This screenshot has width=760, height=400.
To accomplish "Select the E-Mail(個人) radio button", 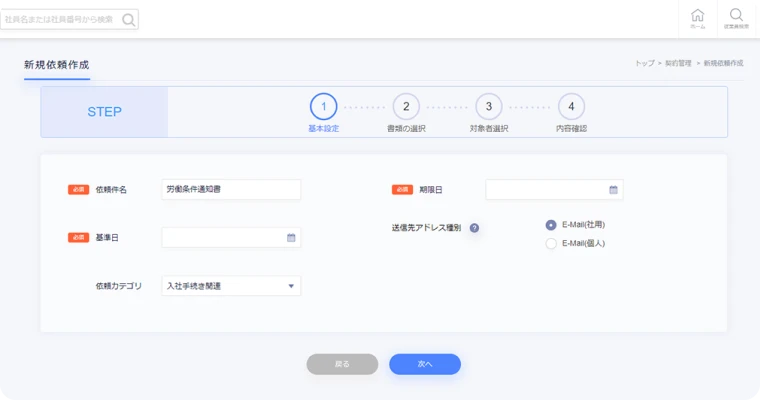I will click(x=551, y=243).
